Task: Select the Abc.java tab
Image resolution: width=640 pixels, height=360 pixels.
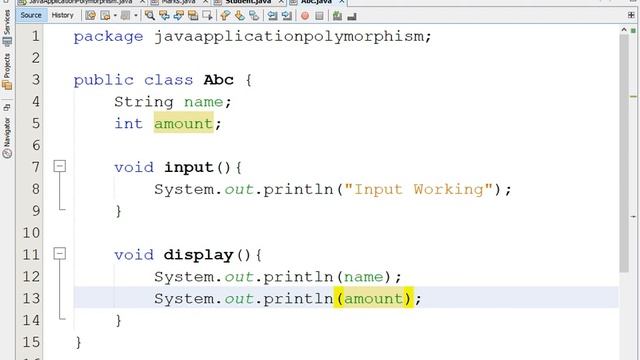Action: 317,2
